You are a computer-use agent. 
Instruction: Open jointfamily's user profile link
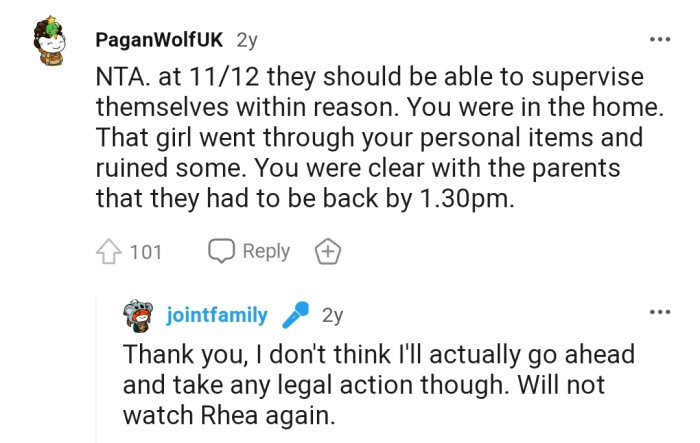pos(216,316)
